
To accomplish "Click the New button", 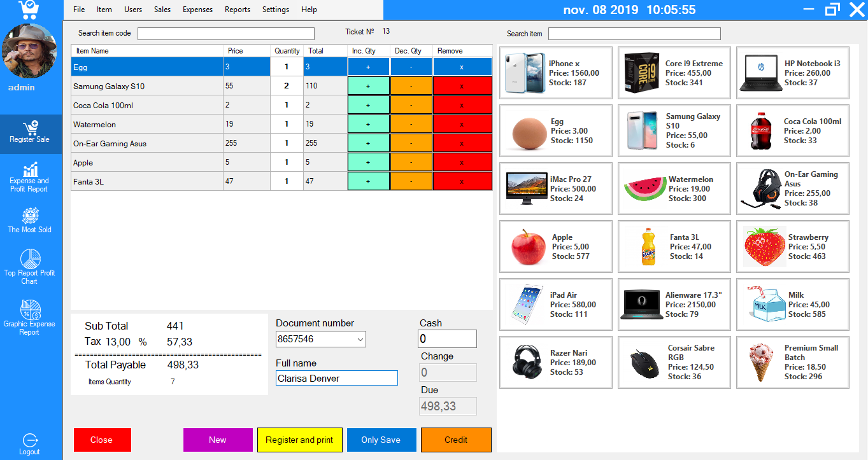I will pos(218,440).
